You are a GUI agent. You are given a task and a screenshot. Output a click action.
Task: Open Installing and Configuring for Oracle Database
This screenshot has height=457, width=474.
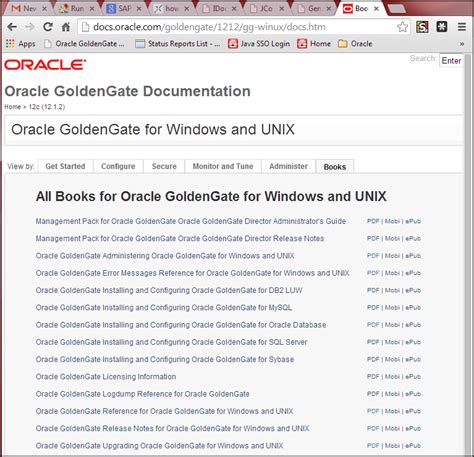click(181, 325)
